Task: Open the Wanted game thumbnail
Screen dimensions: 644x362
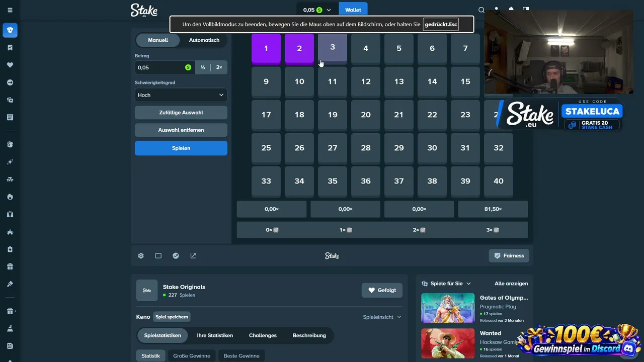Action: (448, 343)
